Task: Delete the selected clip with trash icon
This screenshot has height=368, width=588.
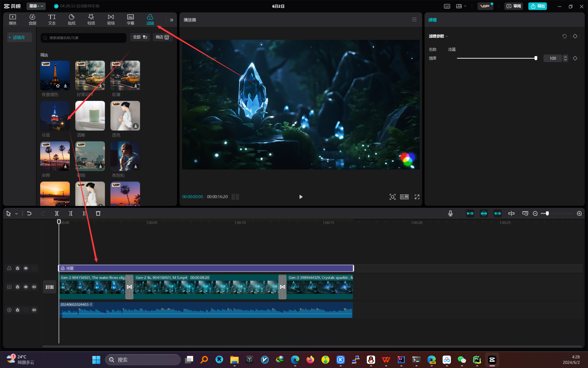Action: (x=98, y=213)
